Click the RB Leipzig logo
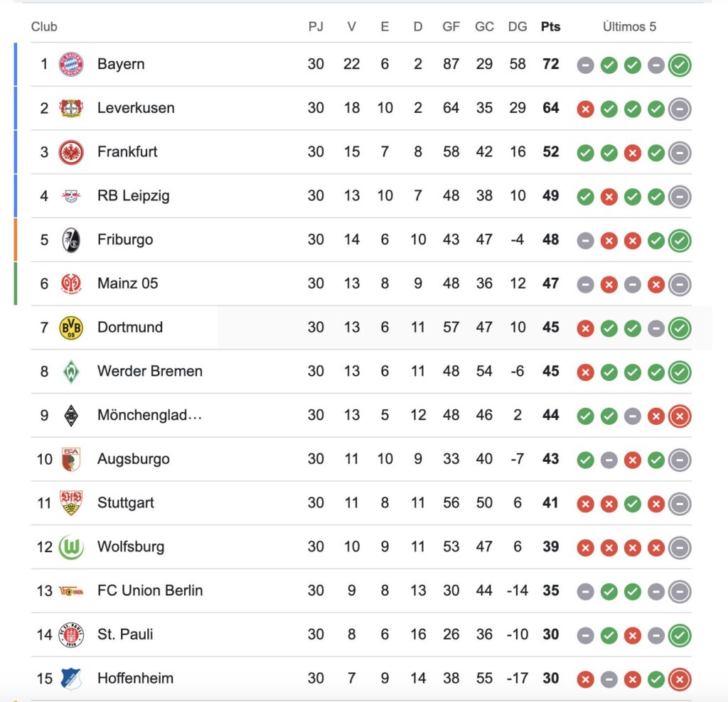This screenshot has height=702, width=728. [x=71, y=196]
